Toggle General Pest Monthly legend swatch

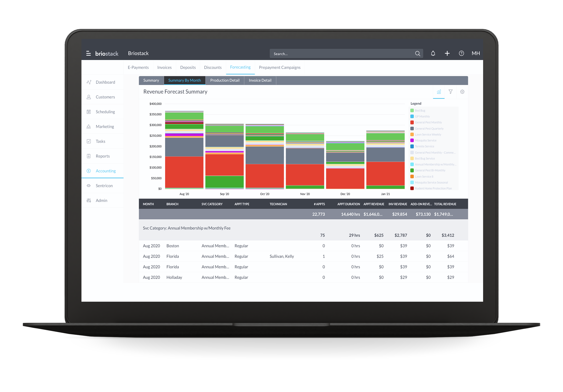click(412, 122)
